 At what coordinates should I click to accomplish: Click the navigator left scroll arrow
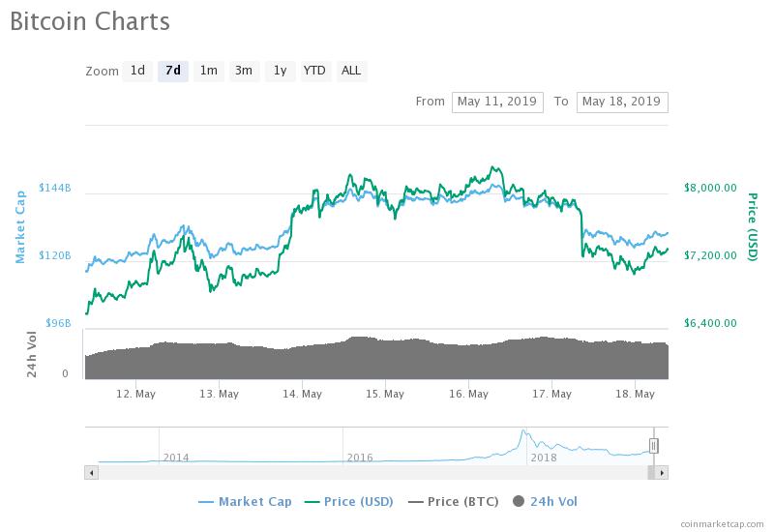click(x=91, y=473)
